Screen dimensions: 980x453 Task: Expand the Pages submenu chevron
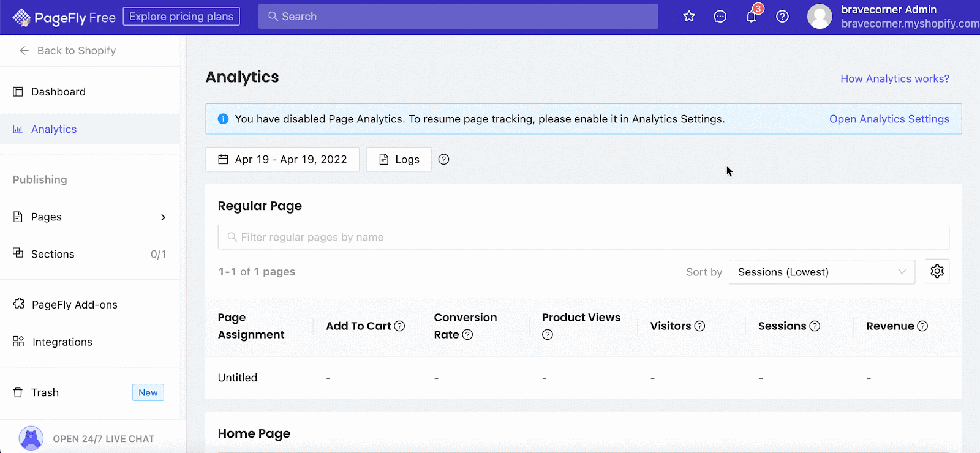163,217
